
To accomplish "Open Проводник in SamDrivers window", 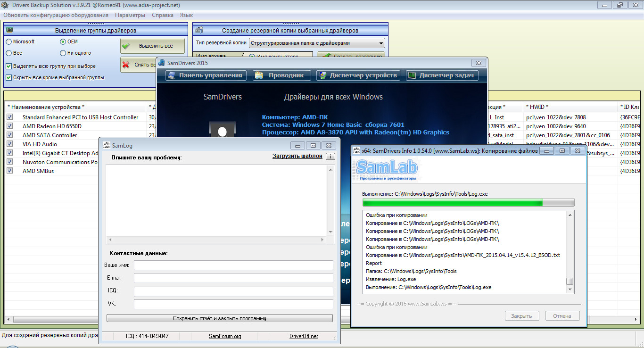I will [282, 75].
